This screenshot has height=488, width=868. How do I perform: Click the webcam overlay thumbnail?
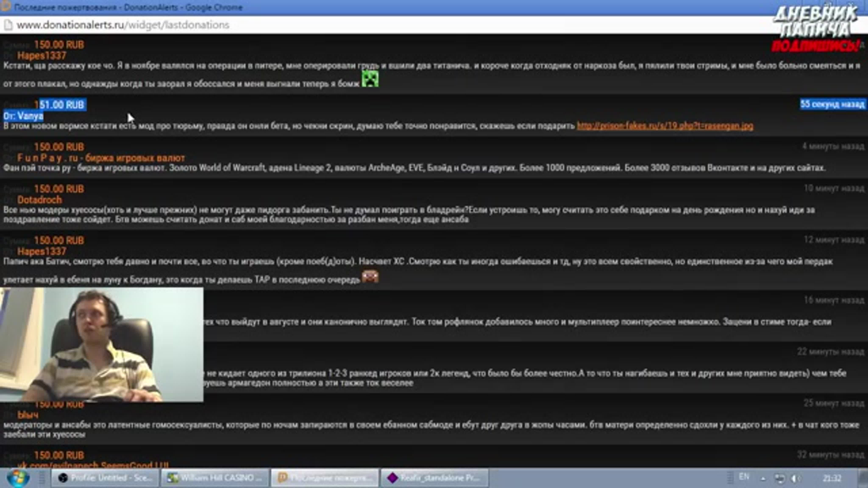(x=102, y=345)
